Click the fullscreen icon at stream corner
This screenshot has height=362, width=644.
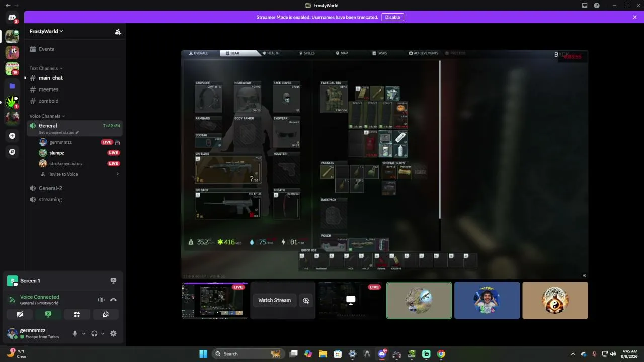(584, 275)
